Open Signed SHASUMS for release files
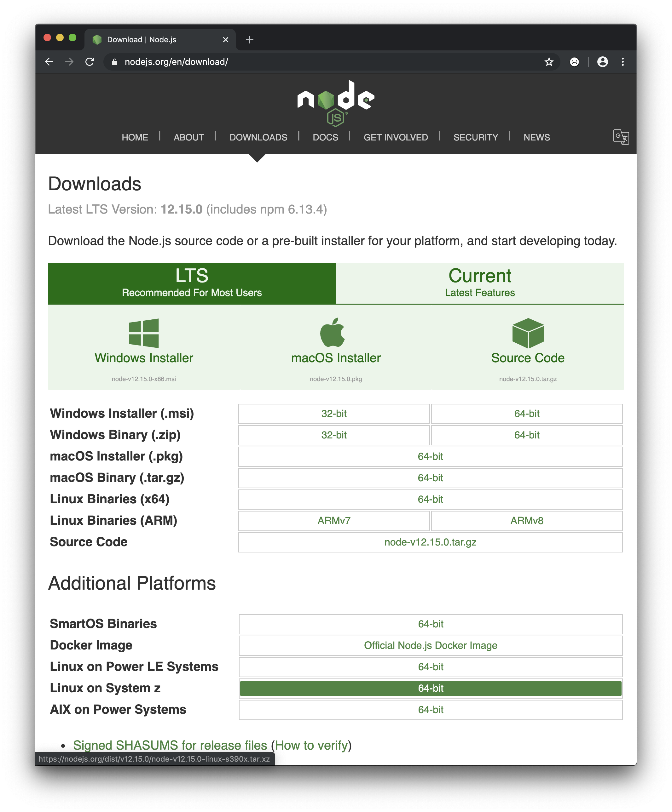Image resolution: width=672 pixels, height=812 pixels. point(170,745)
